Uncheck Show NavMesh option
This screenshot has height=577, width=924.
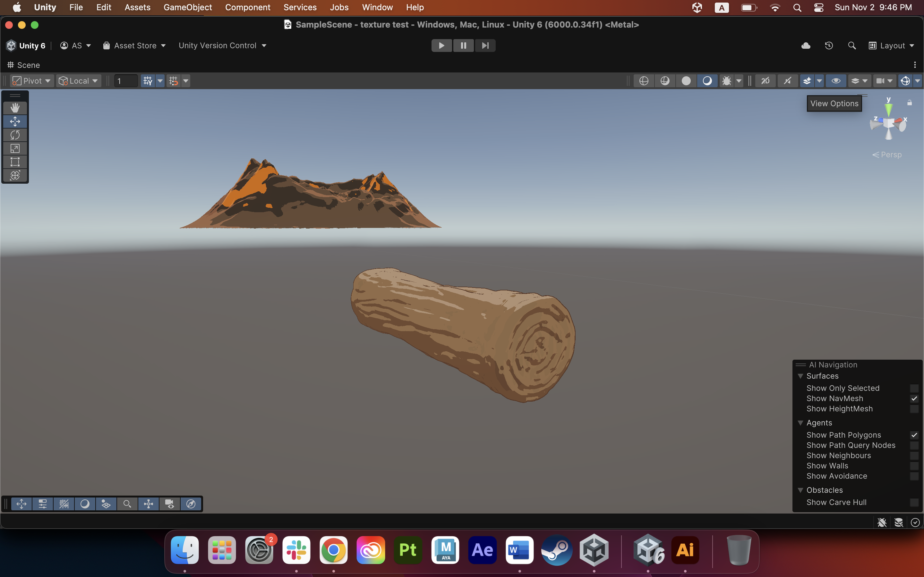[914, 398]
